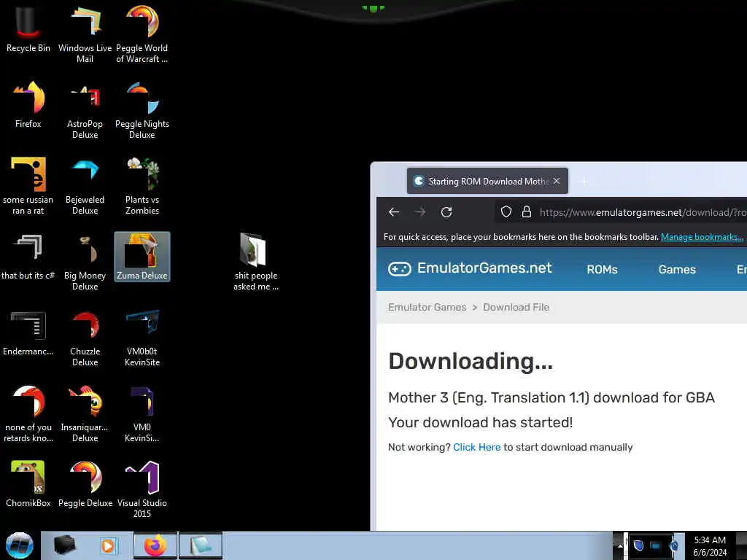
Task: Click 'Click Here' manual download link
Action: coord(476,447)
